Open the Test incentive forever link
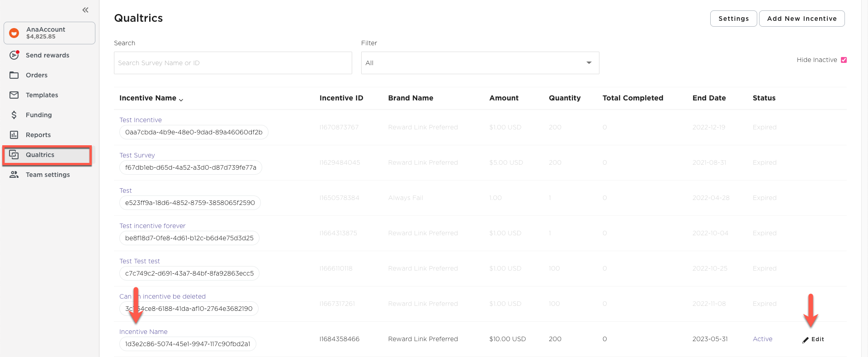The height and width of the screenshot is (357, 868). point(152,226)
